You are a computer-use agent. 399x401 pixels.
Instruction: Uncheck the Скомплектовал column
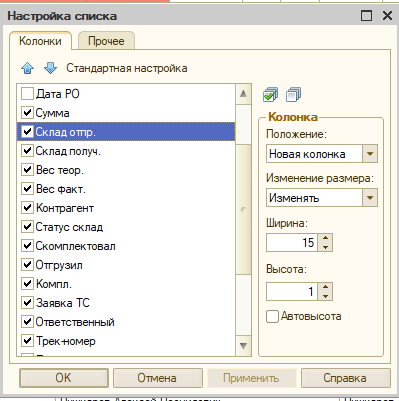pyautogui.click(x=27, y=246)
